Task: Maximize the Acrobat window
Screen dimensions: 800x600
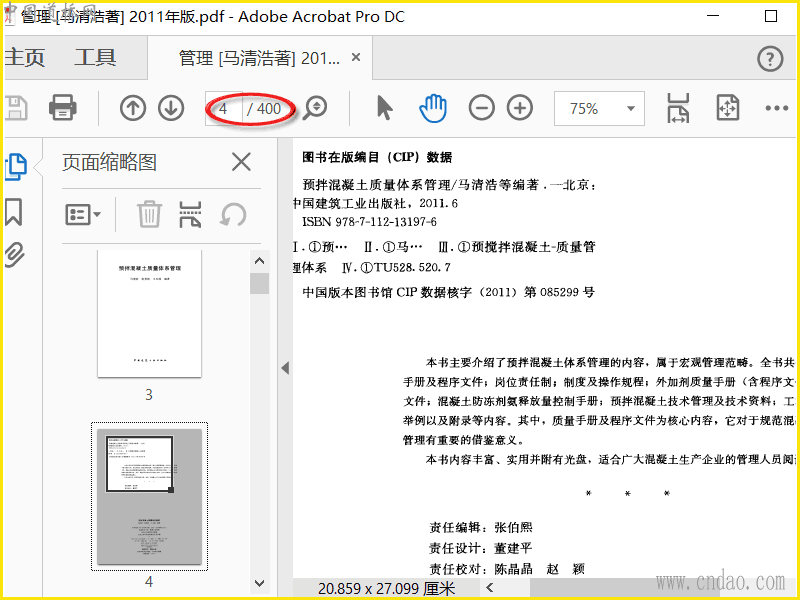Action: [771, 16]
